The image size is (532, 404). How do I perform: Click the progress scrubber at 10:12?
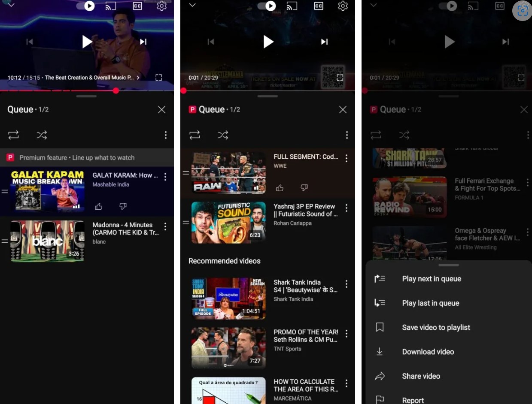click(116, 90)
